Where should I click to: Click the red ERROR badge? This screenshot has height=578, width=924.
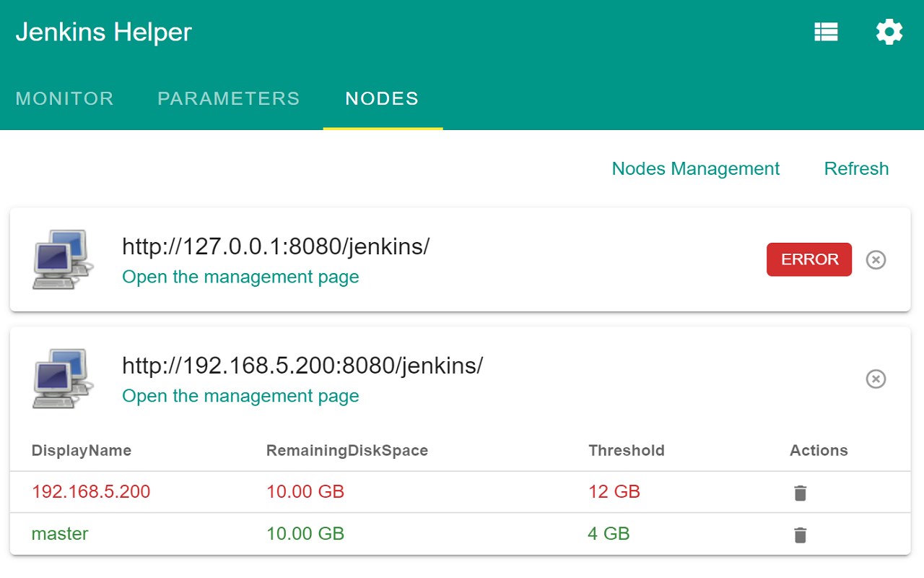809,259
